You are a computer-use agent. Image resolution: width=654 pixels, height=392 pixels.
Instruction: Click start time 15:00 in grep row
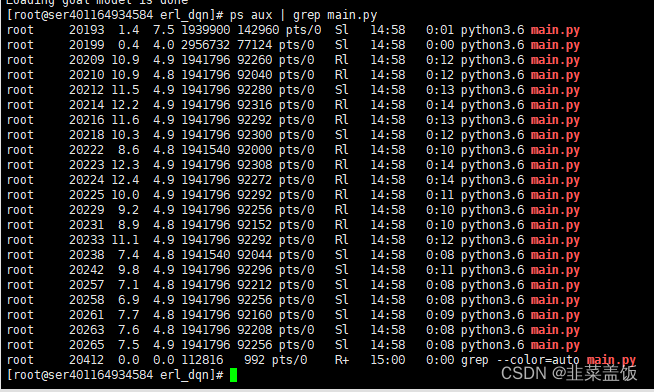coord(388,360)
